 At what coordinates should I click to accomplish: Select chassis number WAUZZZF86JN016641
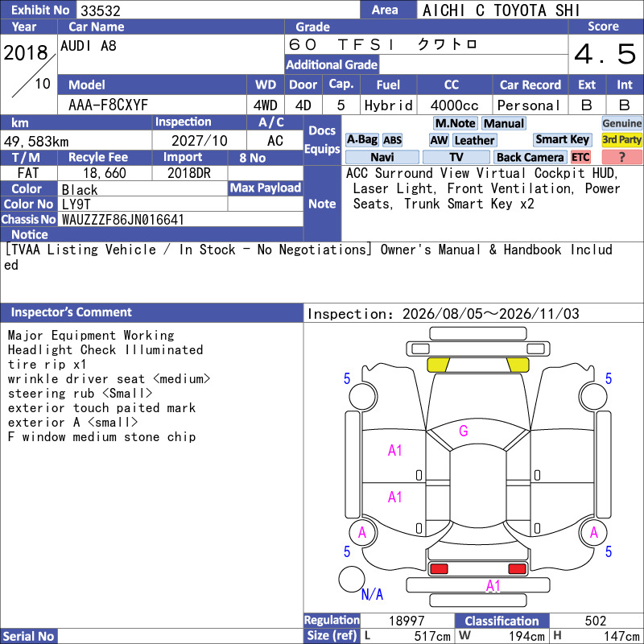(122, 220)
